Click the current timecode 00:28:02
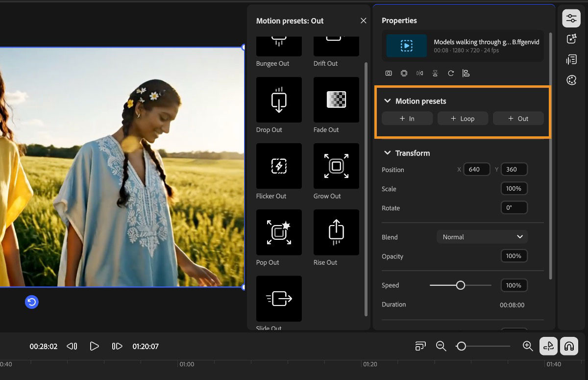This screenshot has height=380, width=588. pyautogui.click(x=43, y=346)
